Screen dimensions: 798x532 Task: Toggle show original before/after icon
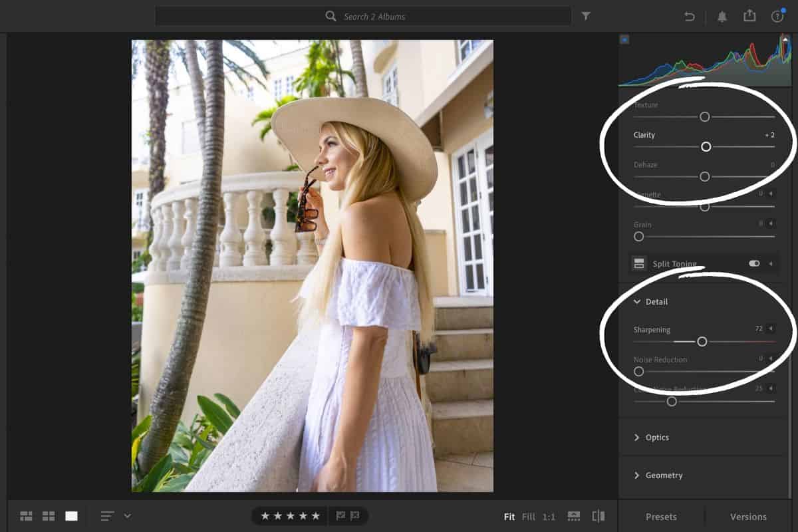click(x=598, y=516)
